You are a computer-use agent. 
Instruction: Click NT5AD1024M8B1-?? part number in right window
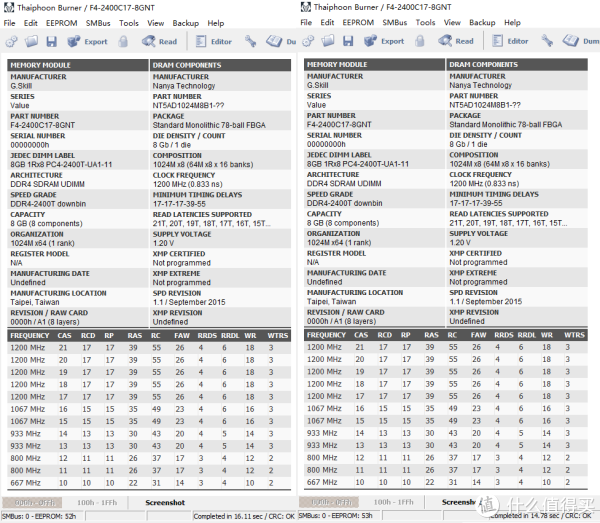pyautogui.click(x=485, y=105)
